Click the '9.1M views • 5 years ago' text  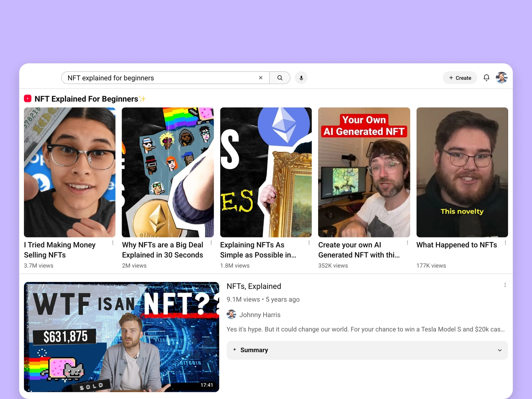(x=263, y=299)
